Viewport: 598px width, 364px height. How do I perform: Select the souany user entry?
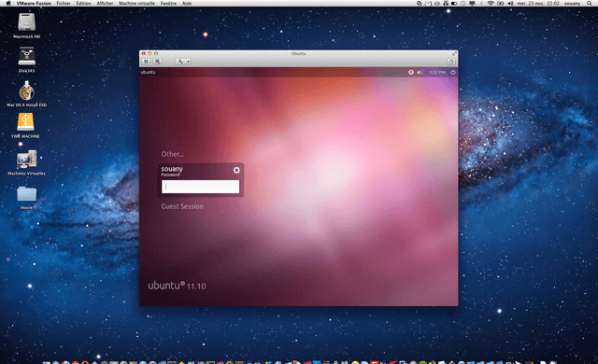[172, 169]
